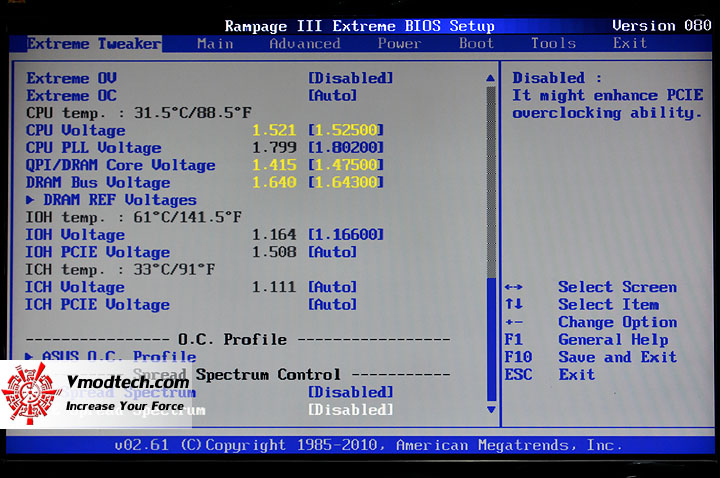The width and height of the screenshot is (720, 478).
Task: Change IOH PCIE Voltage Auto option
Action: click(x=332, y=252)
